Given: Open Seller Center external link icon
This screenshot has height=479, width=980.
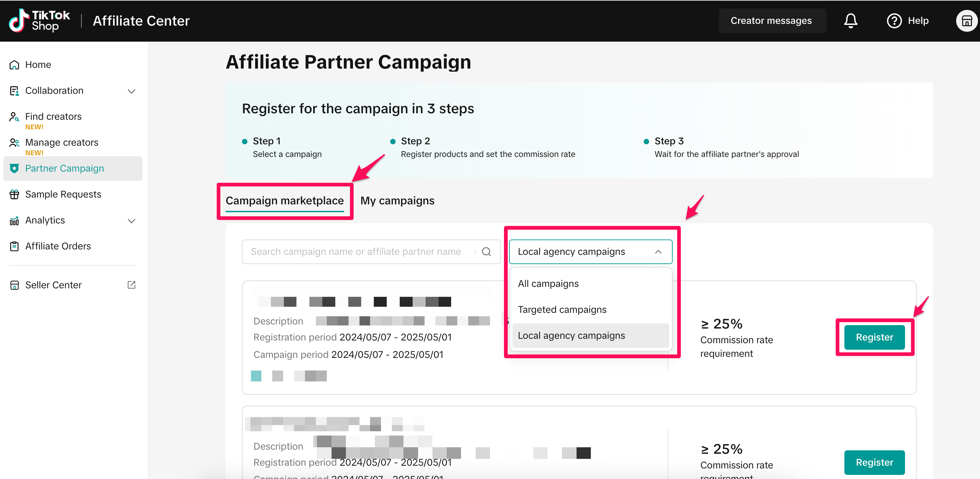Looking at the screenshot, I should click(131, 285).
